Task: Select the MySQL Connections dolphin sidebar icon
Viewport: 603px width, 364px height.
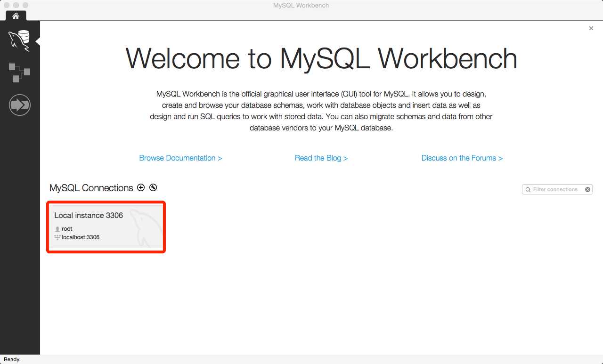Action: [x=20, y=41]
